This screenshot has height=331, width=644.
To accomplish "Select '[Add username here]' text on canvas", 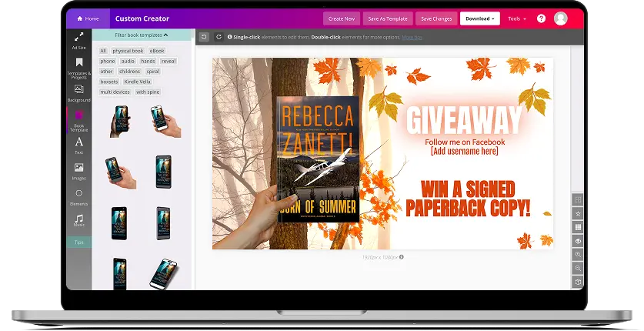I will (x=465, y=151).
